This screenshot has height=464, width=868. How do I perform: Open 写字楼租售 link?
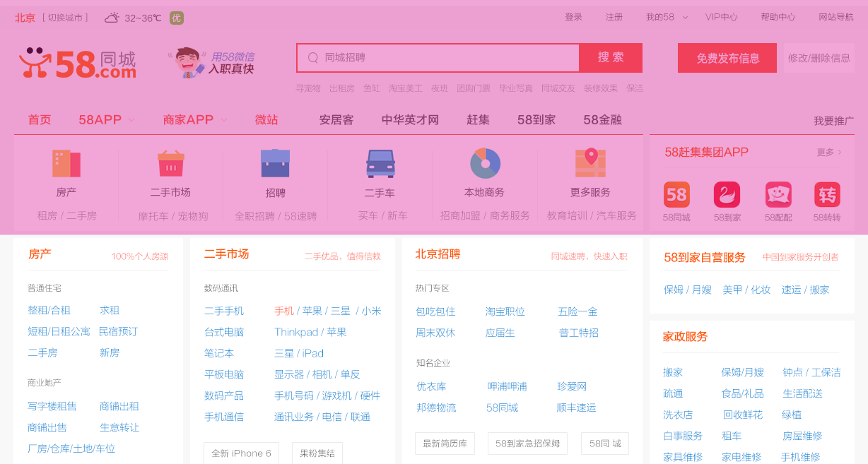pyautogui.click(x=52, y=406)
